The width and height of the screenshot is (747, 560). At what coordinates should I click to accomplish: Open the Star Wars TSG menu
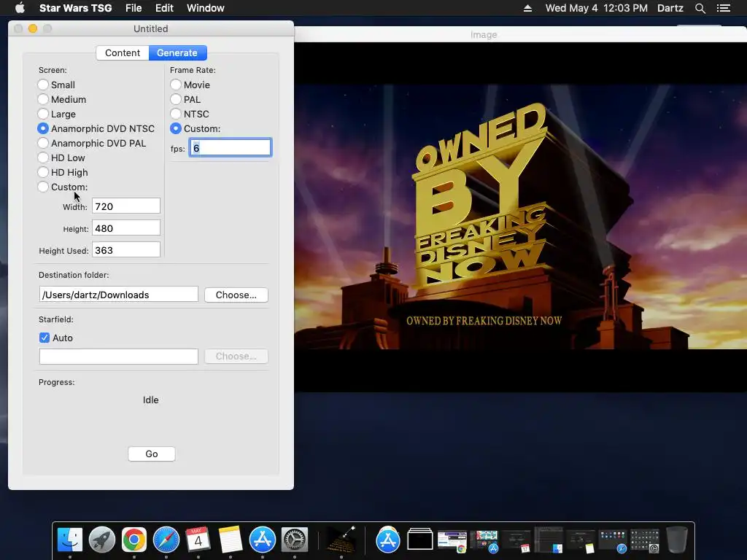pyautogui.click(x=75, y=8)
